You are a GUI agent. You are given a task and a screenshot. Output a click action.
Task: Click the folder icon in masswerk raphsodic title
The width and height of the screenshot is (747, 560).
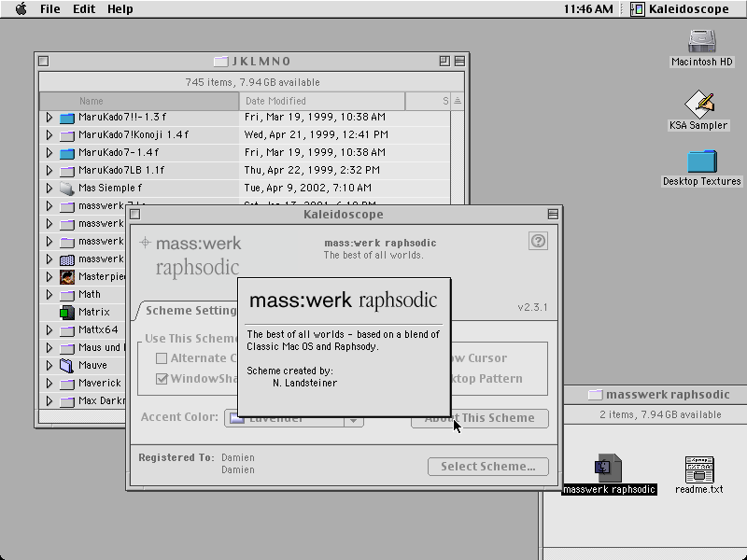pyautogui.click(x=595, y=395)
